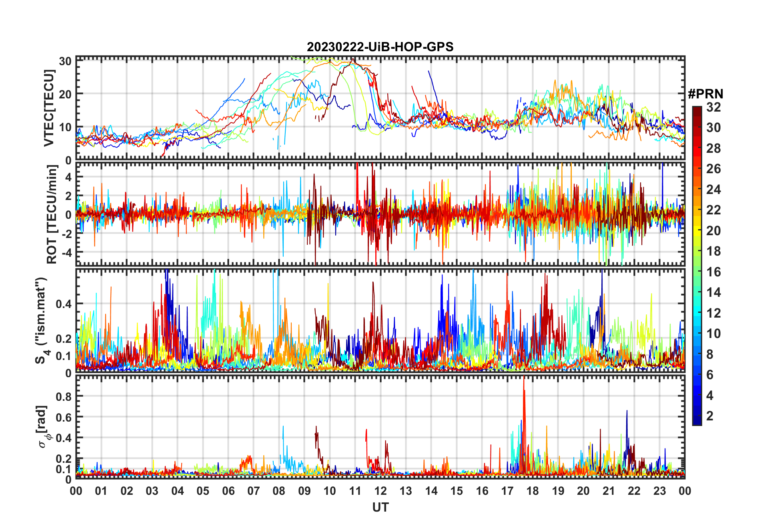Click colorbar tick label "24"

pyautogui.click(x=713, y=190)
